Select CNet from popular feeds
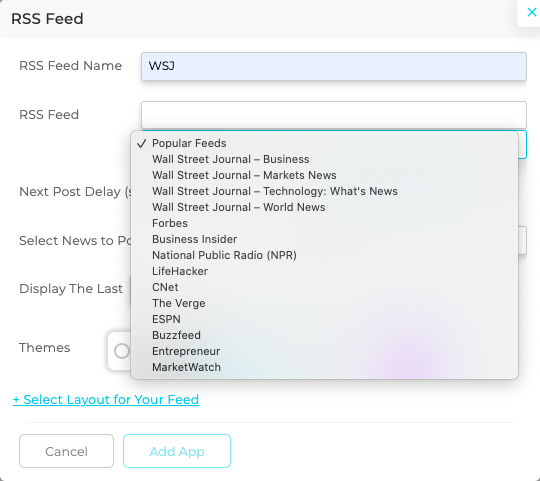 click(x=324, y=287)
